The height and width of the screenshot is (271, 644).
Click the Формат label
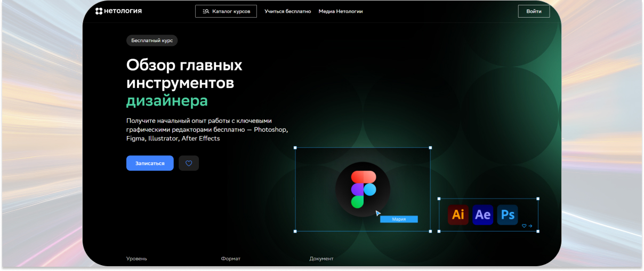pyautogui.click(x=230, y=259)
